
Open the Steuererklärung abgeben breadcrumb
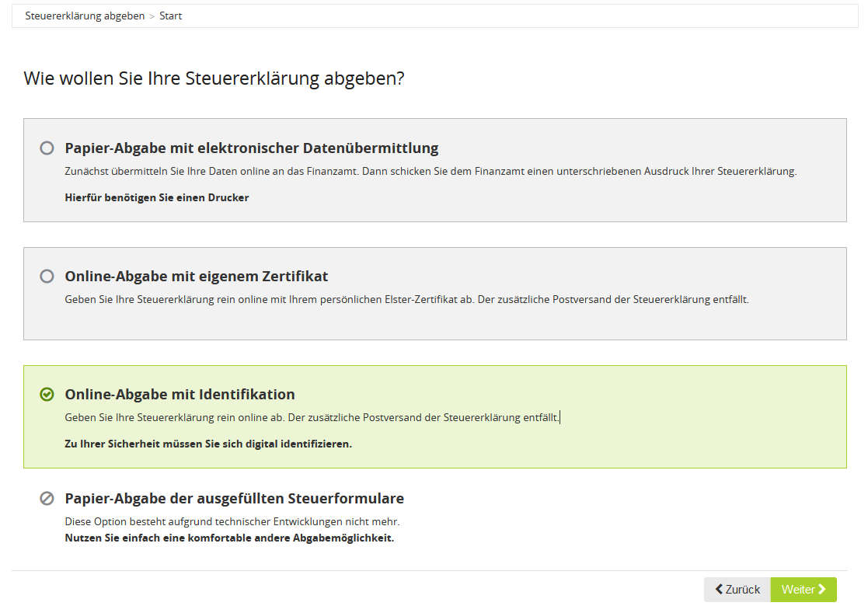pos(85,16)
